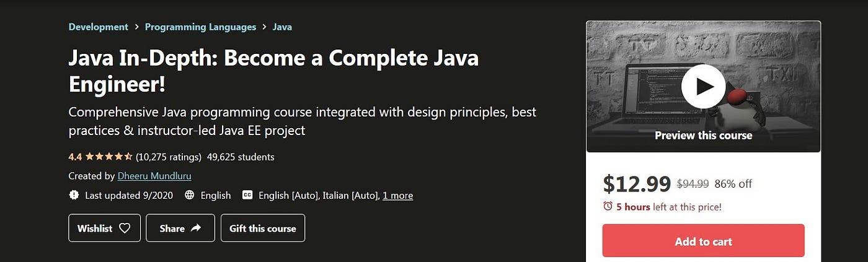Image resolution: width=868 pixels, height=262 pixels.
Task: Add course to Wishlist
Action: point(104,228)
